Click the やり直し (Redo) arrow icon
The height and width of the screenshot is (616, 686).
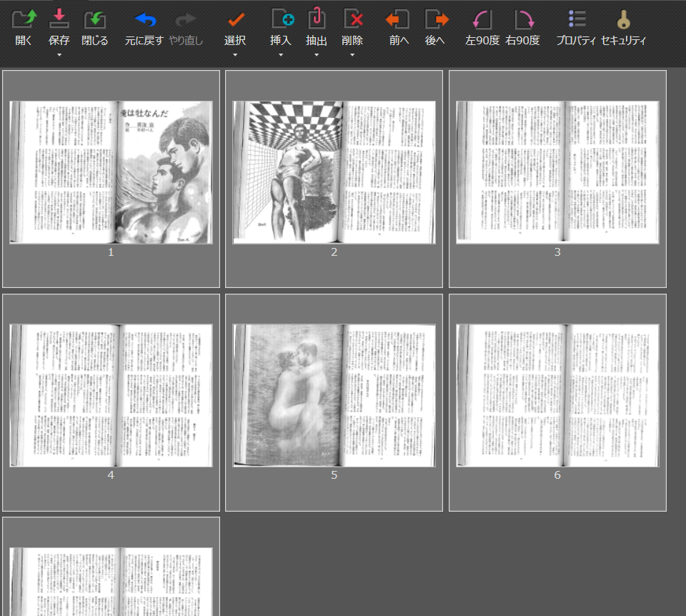coord(186,20)
